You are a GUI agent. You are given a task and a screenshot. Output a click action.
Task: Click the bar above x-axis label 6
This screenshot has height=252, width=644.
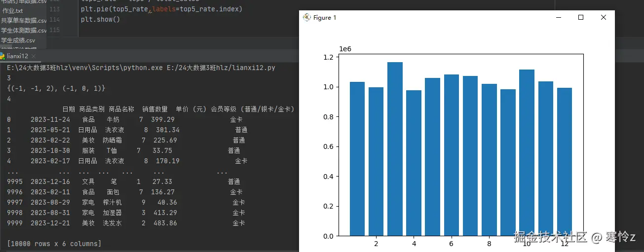click(x=452, y=155)
